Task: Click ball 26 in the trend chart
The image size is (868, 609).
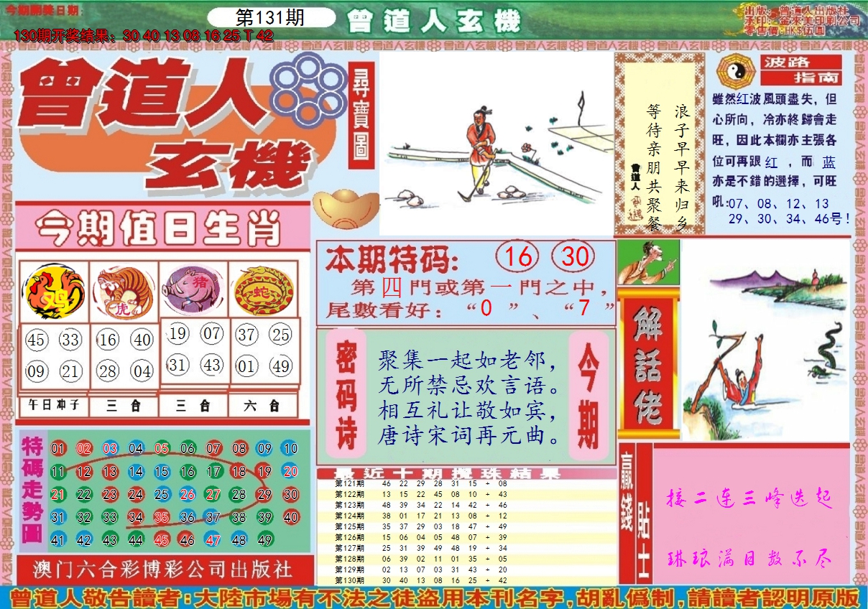Action: (188, 495)
